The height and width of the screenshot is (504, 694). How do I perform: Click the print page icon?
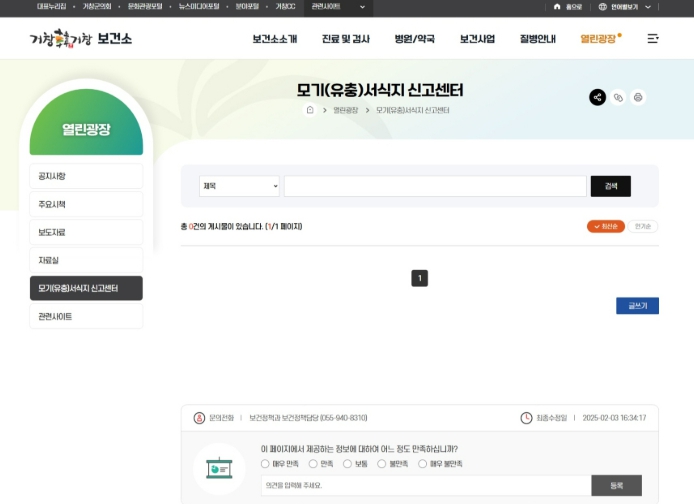[x=638, y=97]
